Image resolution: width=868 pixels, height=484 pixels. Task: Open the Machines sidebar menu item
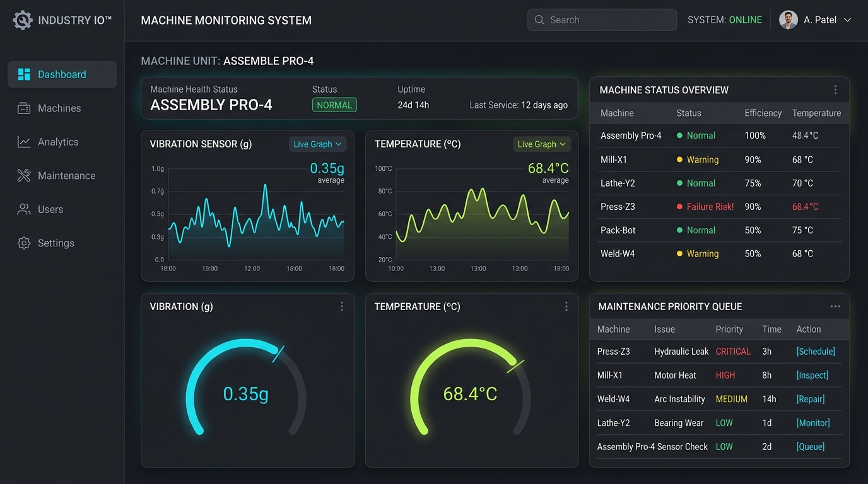(62, 108)
